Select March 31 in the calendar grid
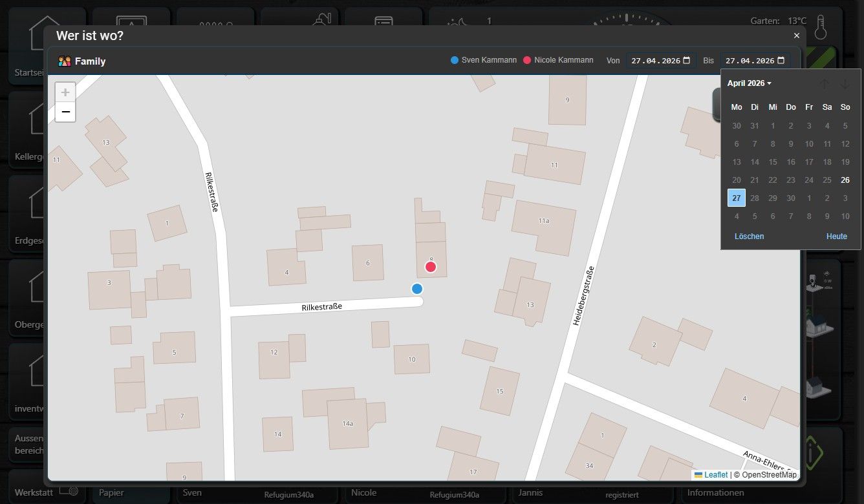The height and width of the screenshot is (504, 864). (755, 125)
